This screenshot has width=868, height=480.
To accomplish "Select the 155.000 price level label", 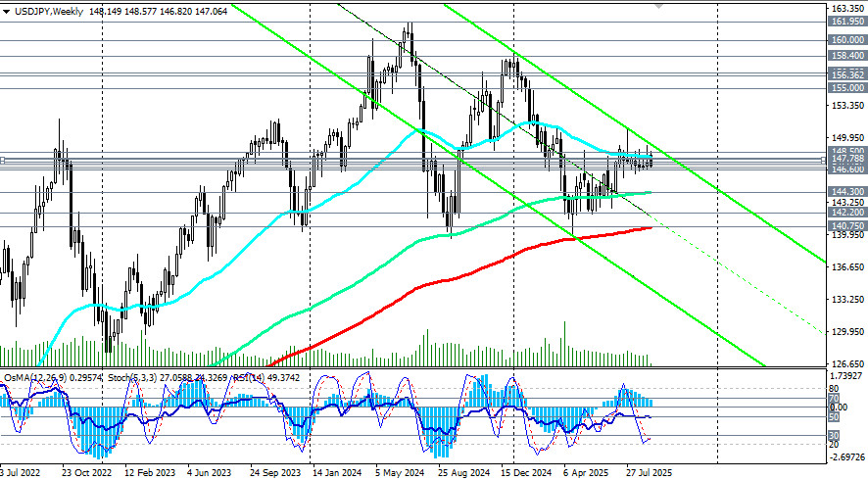I will click(846, 88).
